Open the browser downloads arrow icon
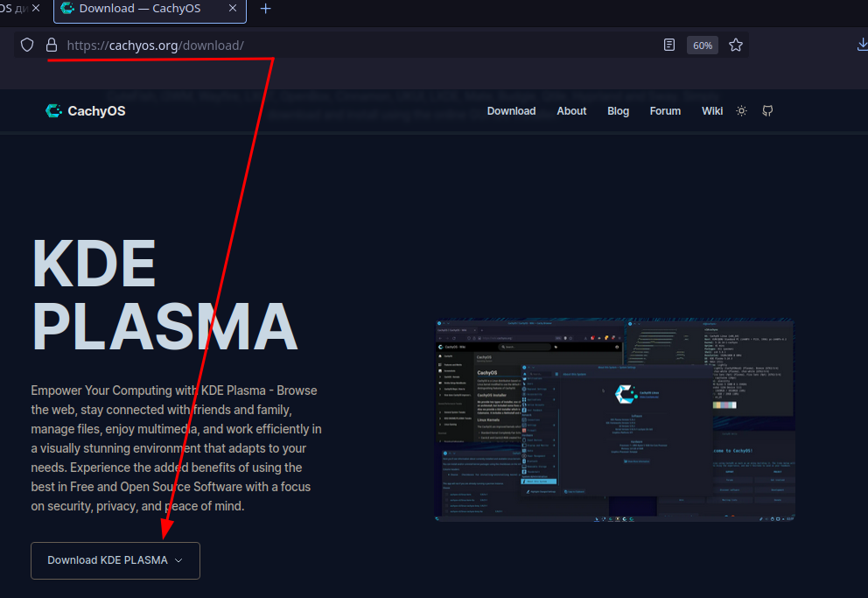This screenshot has height=598, width=868. 862,45
